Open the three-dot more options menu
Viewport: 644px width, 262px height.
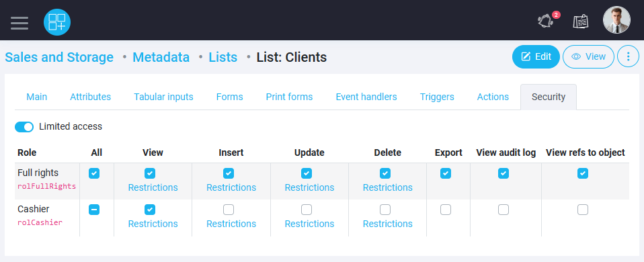click(628, 56)
